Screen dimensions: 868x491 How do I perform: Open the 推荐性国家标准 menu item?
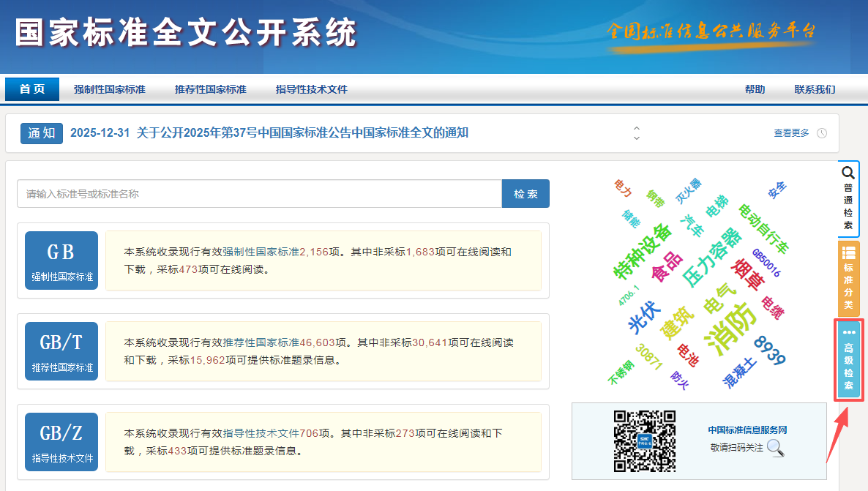(x=211, y=89)
